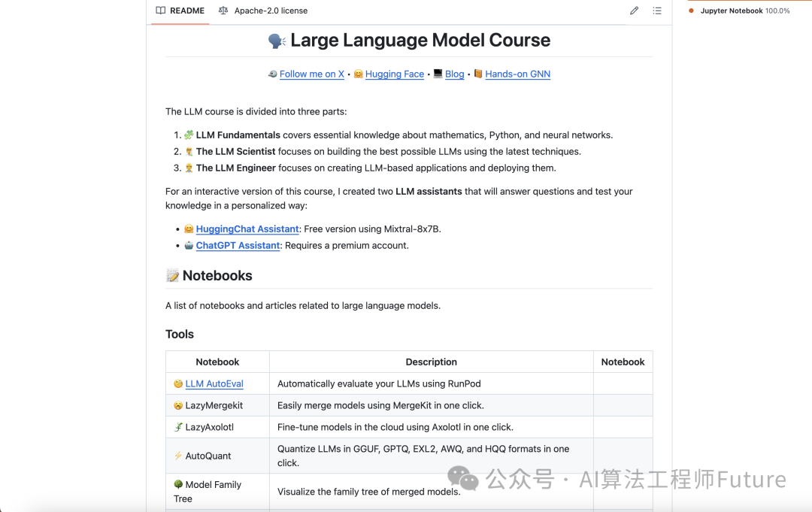This screenshot has width=812, height=512.
Task: Click the lizard emoji before LazyAxolotl
Action: 178,427
